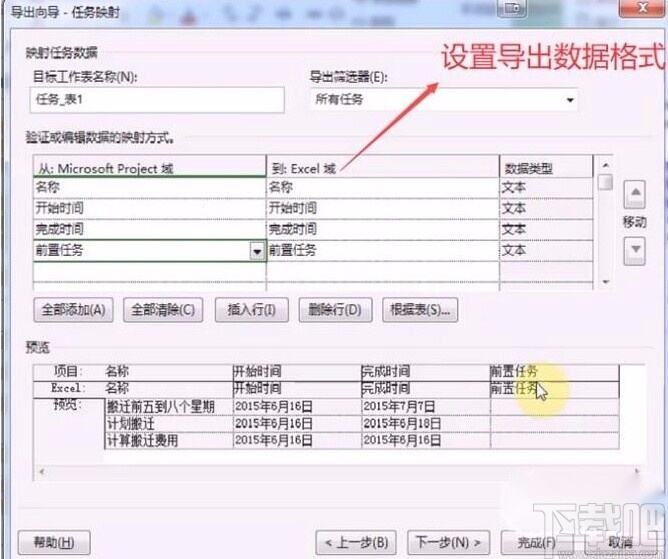Image resolution: width=668 pixels, height=559 pixels.
Task: Click mapping table scrollbar down arrow
Action: tap(605, 282)
